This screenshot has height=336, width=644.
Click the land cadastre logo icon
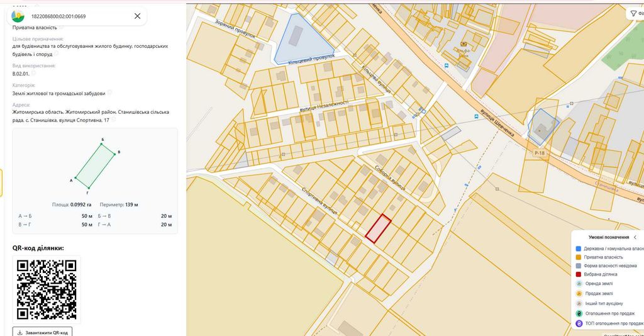click(x=18, y=16)
